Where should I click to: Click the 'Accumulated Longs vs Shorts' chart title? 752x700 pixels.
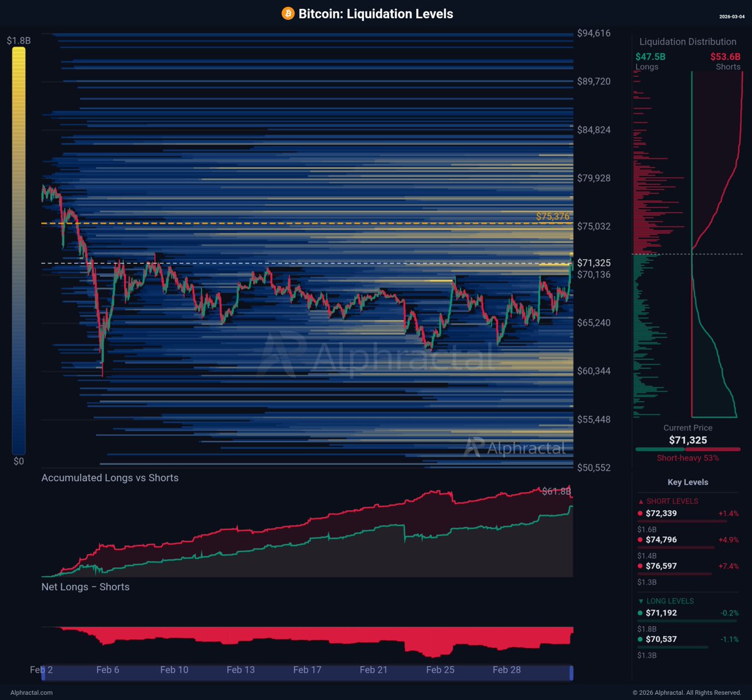[110, 478]
